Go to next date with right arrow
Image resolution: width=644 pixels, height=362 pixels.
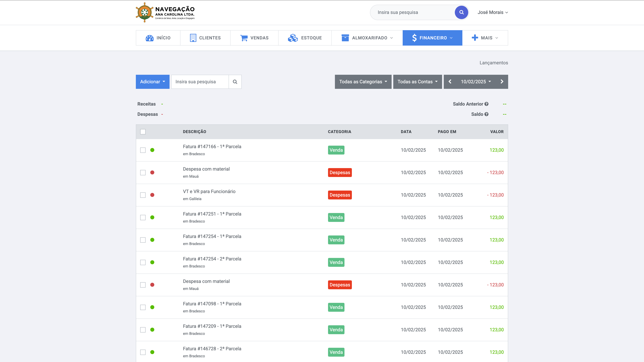click(x=502, y=82)
